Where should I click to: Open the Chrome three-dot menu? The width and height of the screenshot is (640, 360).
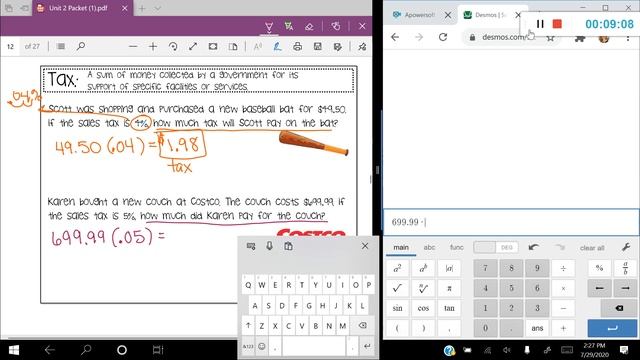628,38
